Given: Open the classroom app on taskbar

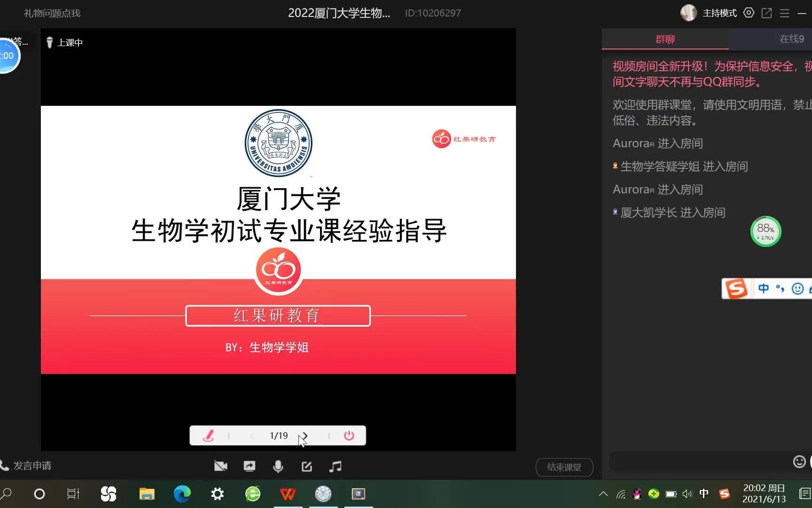Looking at the screenshot, I should pos(359,494).
